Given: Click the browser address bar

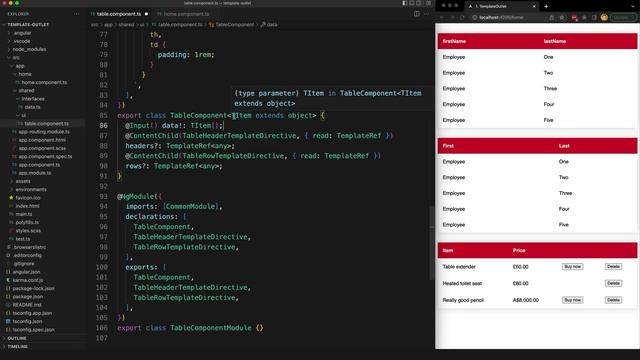Looking at the screenshot, I should pyautogui.click(x=508, y=18).
